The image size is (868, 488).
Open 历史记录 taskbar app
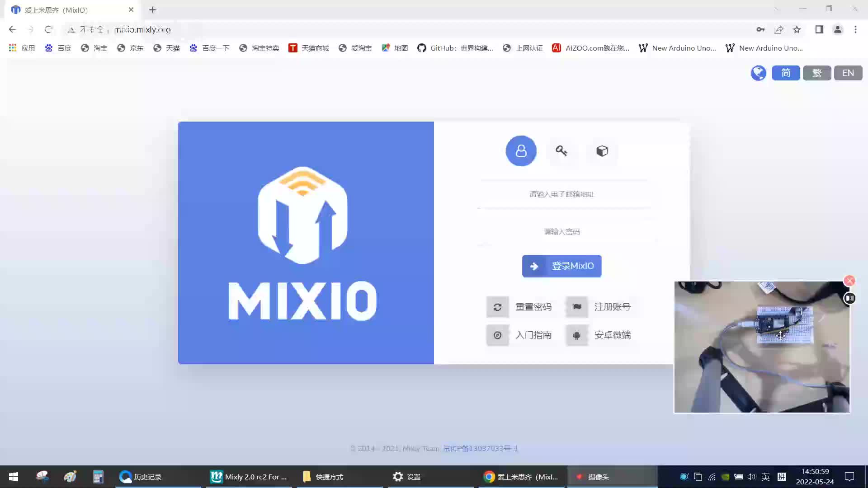pyautogui.click(x=158, y=477)
